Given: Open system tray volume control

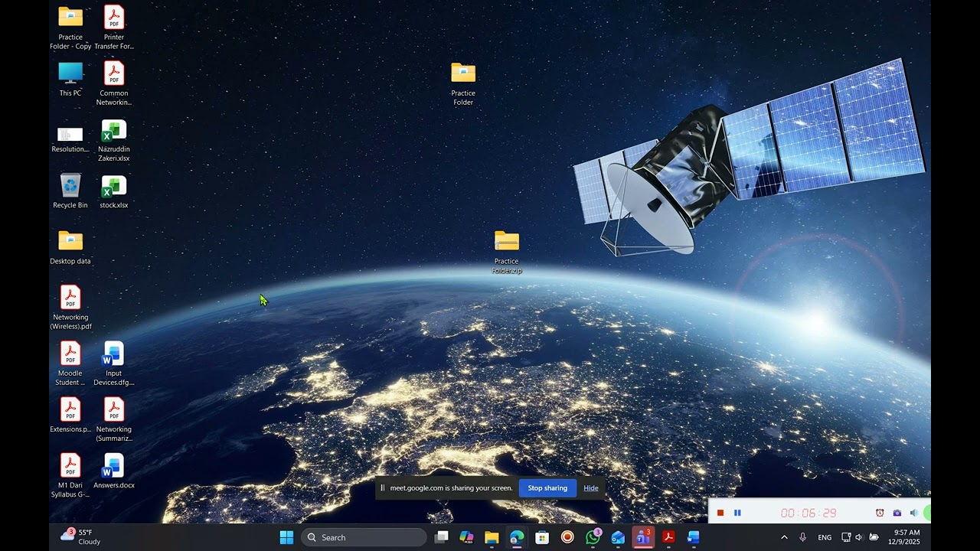Looking at the screenshot, I should (859, 537).
